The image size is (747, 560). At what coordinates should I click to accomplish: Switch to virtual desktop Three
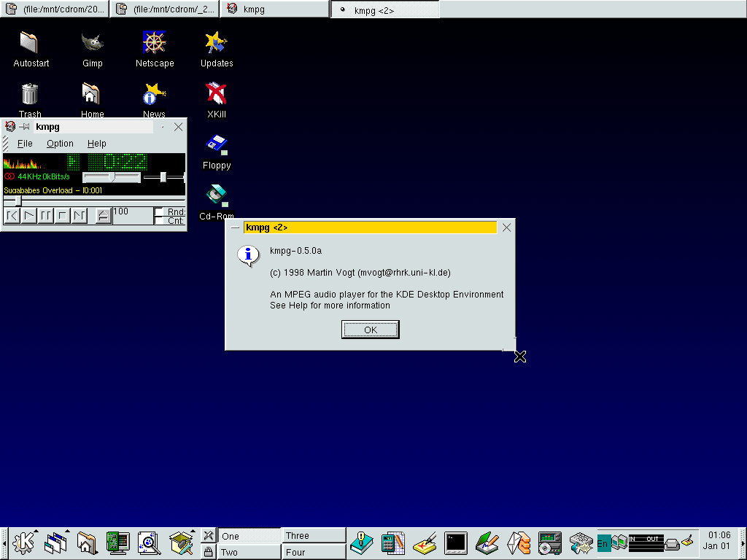pyautogui.click(x=313, y=535)
